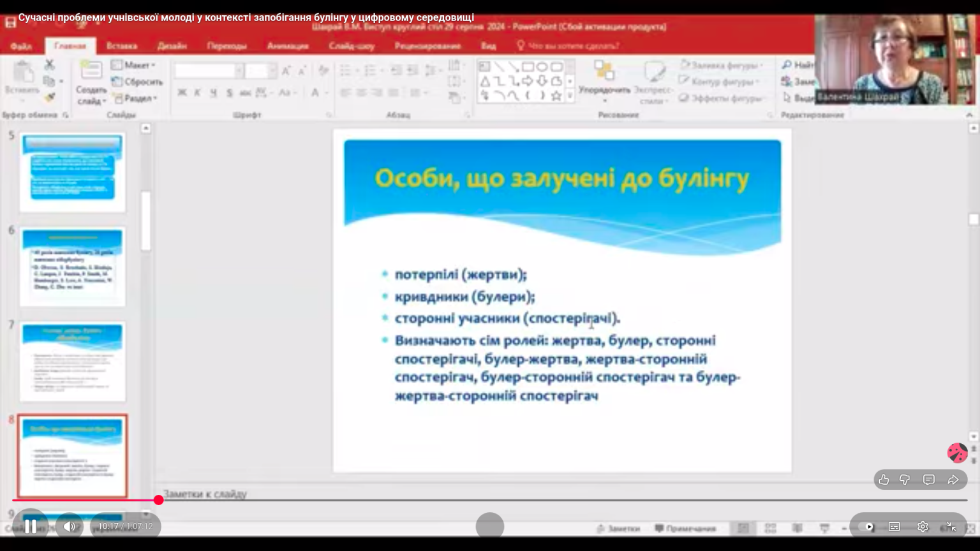Open the comments icon

click(929, 480)
